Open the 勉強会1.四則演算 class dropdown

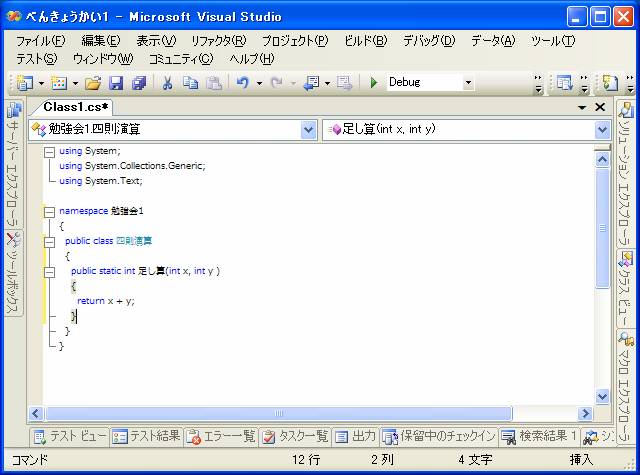click(x=308, y=129)
